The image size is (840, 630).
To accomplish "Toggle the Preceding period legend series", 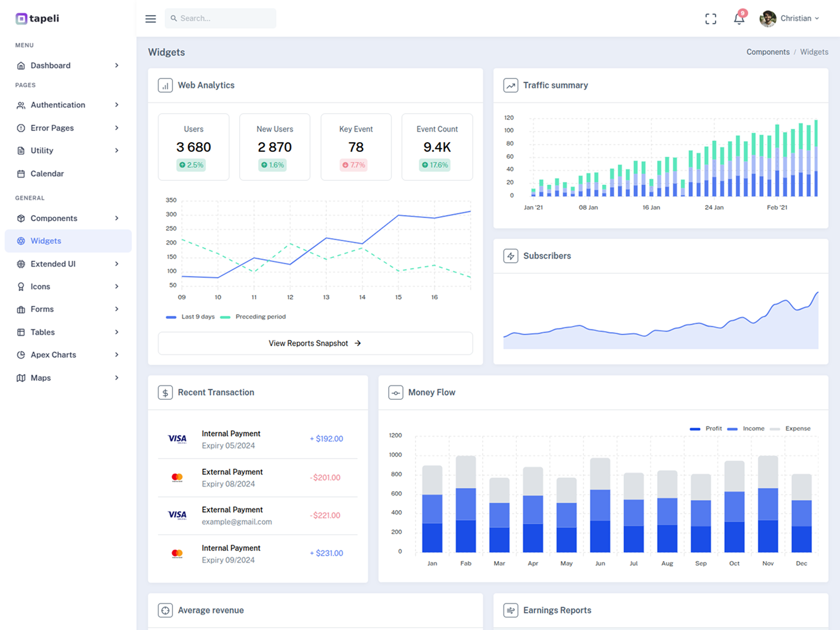I will click(x=253, y=317).
